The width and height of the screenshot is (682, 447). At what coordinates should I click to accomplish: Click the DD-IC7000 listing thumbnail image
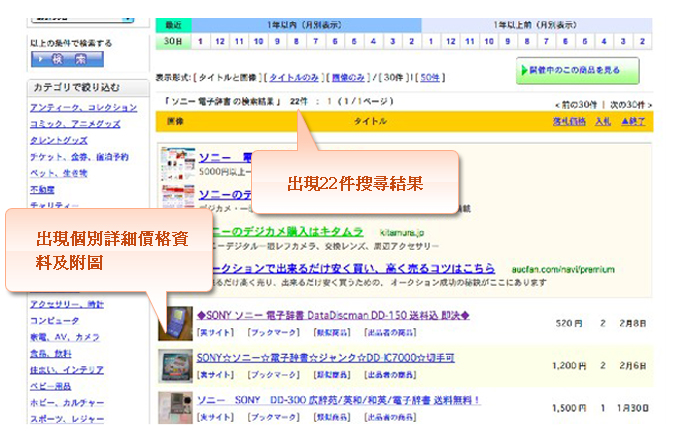click(175, 366)
